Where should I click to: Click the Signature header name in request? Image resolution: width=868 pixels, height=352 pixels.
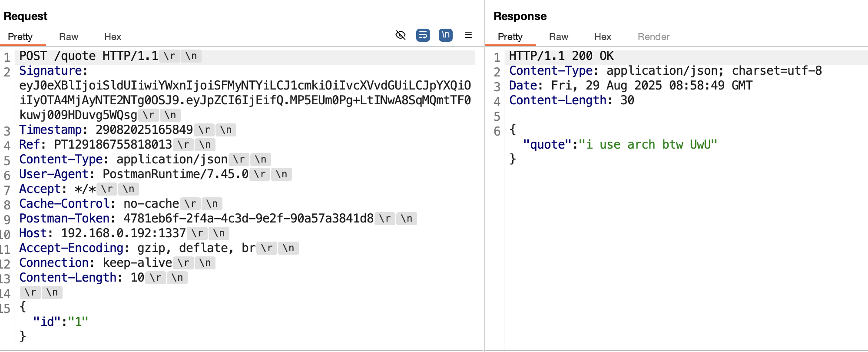(50, 71)
